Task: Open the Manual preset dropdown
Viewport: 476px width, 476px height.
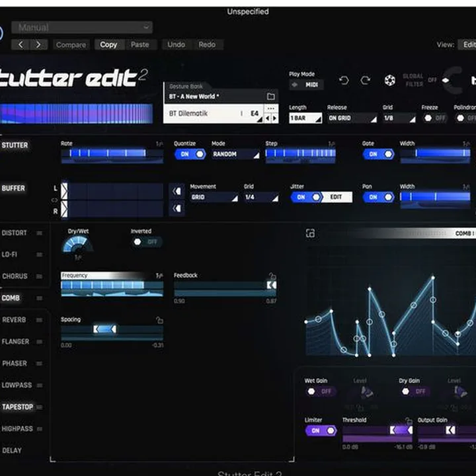Action: [82, 27]
